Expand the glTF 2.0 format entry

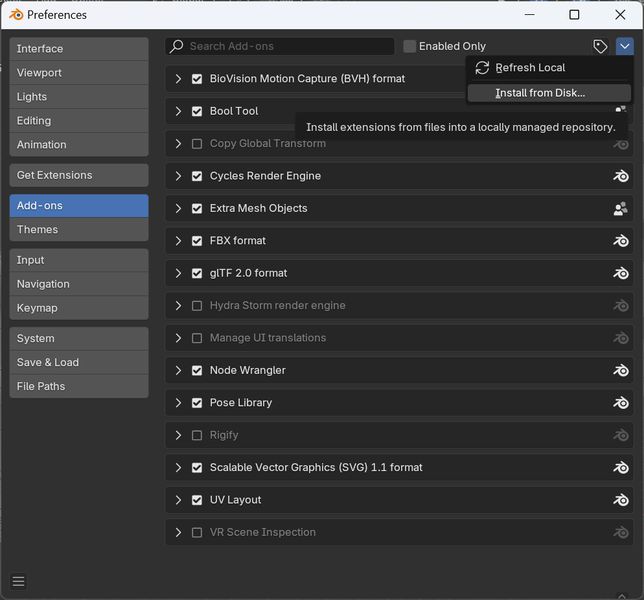click(178, 273)
